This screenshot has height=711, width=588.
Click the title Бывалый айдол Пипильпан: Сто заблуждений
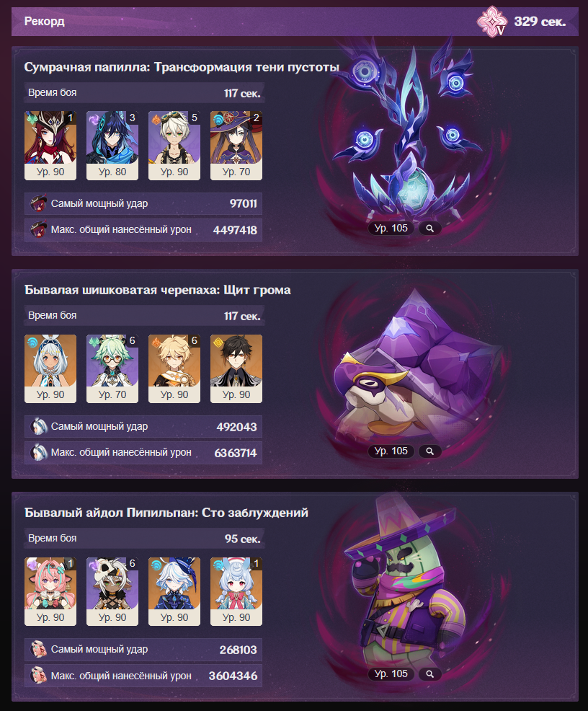166,513
